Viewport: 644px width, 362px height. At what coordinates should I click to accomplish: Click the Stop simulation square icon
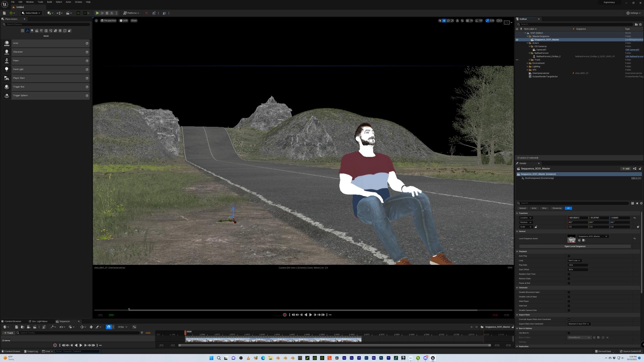click(107, 13)
